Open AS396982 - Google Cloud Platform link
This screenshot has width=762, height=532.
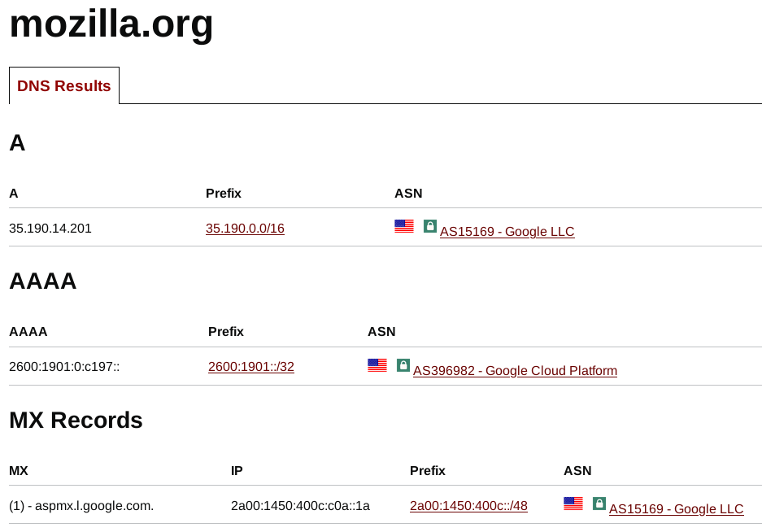click(x=515, y=371)
